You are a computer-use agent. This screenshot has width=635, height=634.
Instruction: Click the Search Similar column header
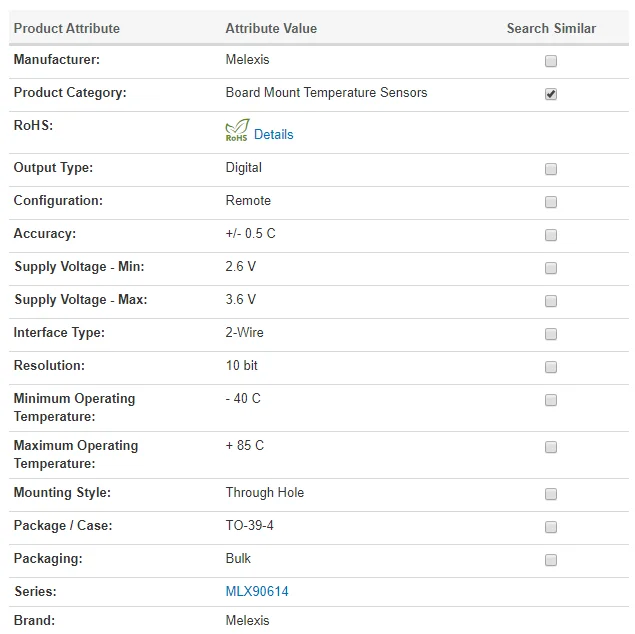(x=551, y=28)
